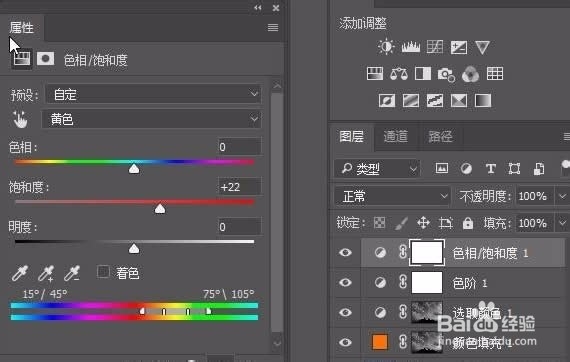Viewport: 570px width, 362px height.
Task: Select the on-image targeted adjustment hand tool
Action: (20, 120)
